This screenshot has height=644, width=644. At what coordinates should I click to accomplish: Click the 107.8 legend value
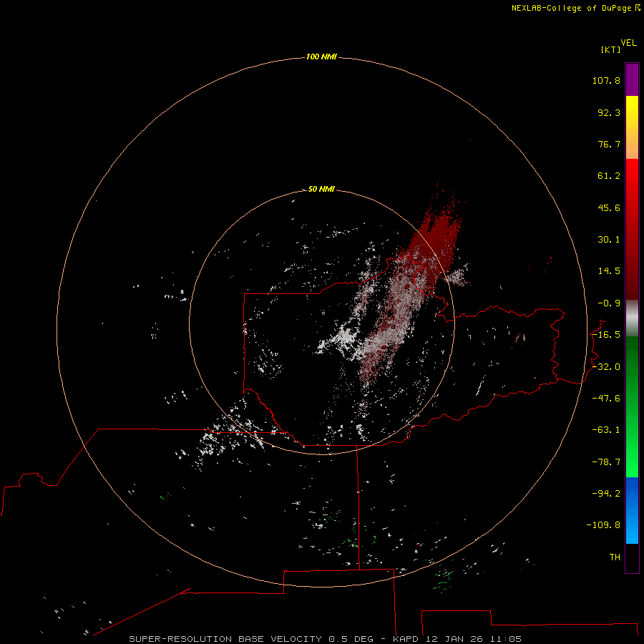pos(606,80)
